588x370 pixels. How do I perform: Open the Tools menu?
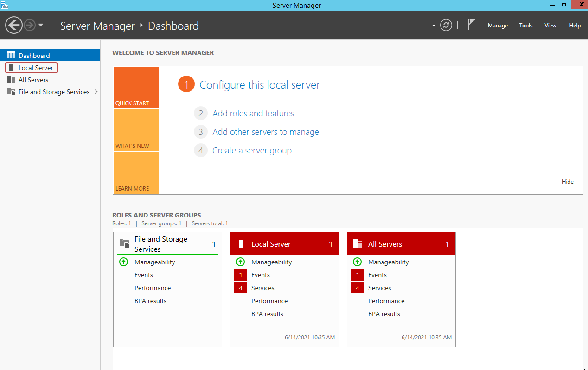point(526,26)
